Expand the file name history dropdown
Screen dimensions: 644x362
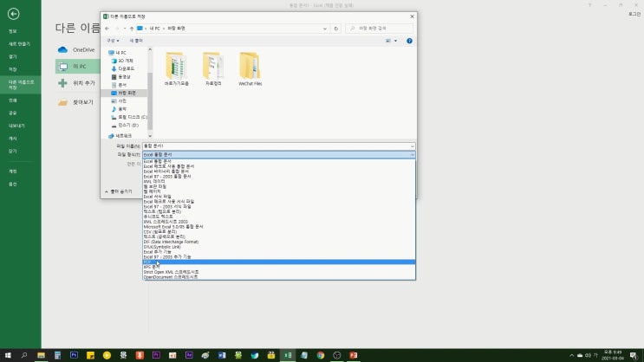click(x=412, y=146)
